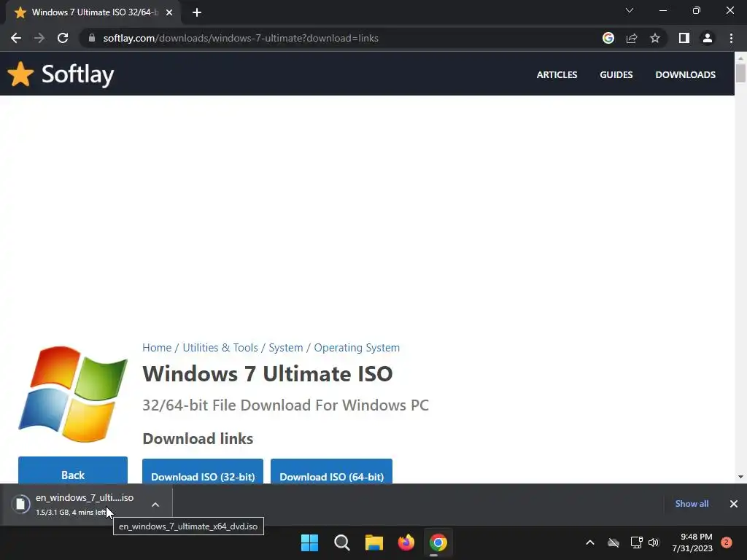Open the Windows Start menu

[309, 542]
